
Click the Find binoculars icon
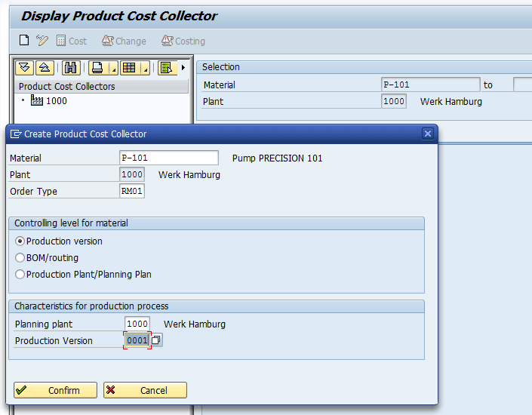tap(71, 68)
